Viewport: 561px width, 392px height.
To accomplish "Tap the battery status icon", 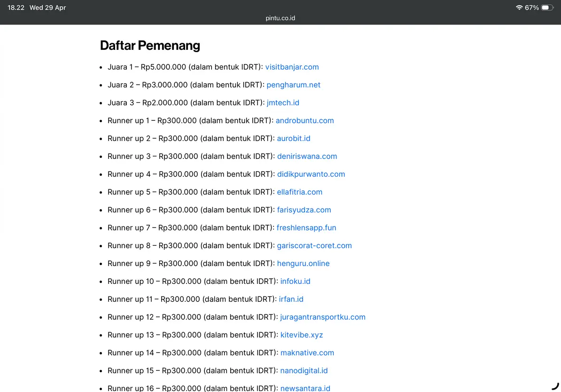I will coord(547,8).
